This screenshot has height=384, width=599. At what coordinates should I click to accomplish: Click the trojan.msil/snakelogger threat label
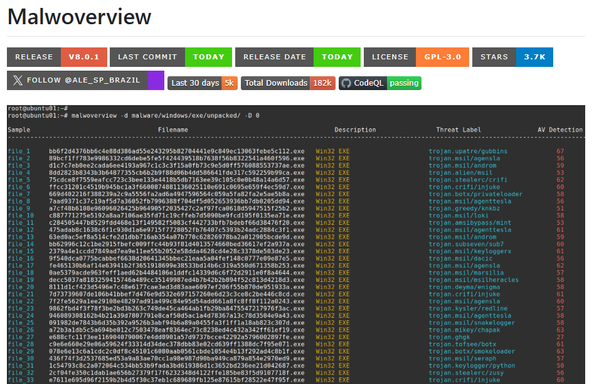(472, 323)
